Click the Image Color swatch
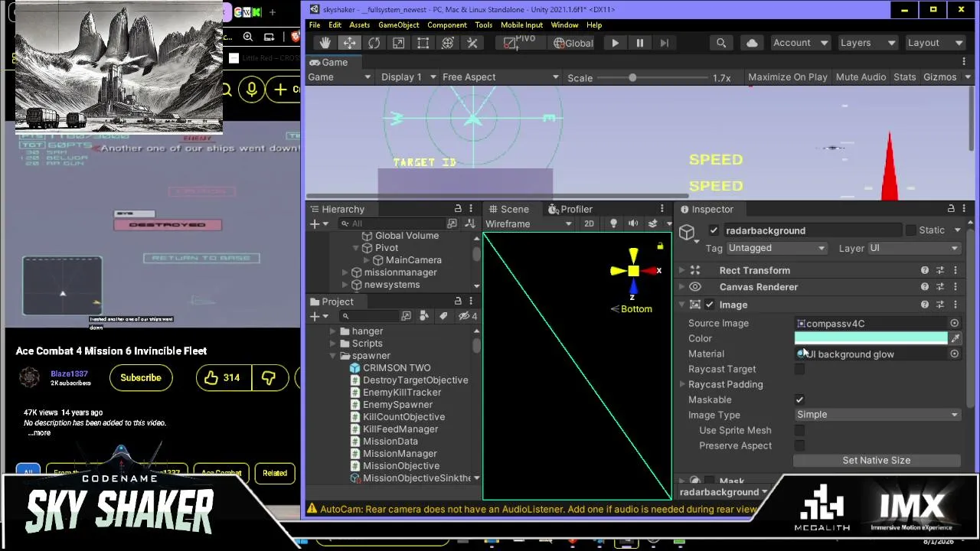This screenshot has width=980, height=551. pyautogui.click(x=871, y=338)
